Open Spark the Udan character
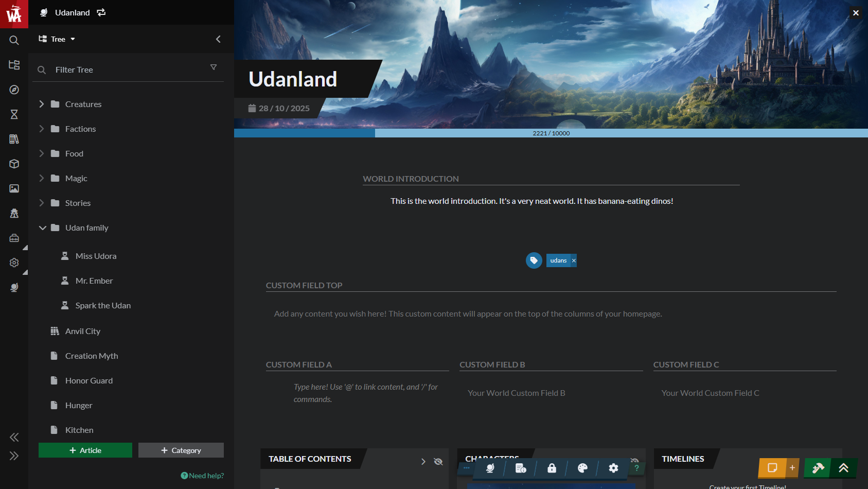Image resolution: width=868 pixels, height=489 pixels. tap(103, 305)
